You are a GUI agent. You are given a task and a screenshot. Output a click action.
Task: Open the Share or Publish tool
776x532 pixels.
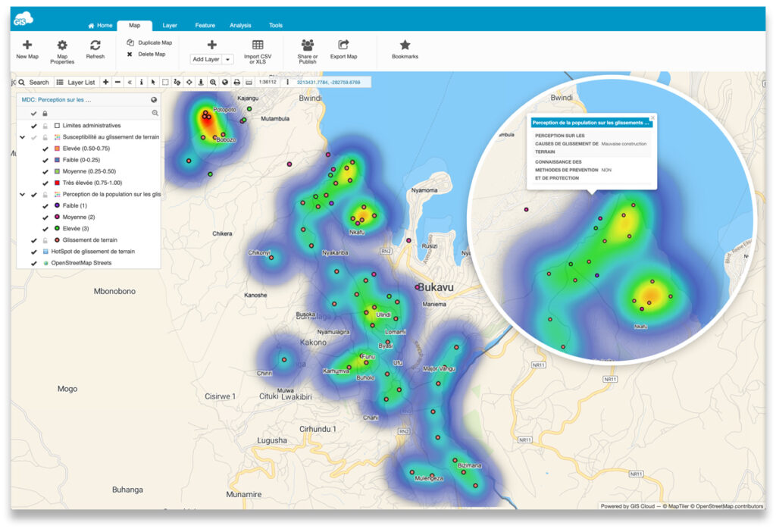coord(308,49)
